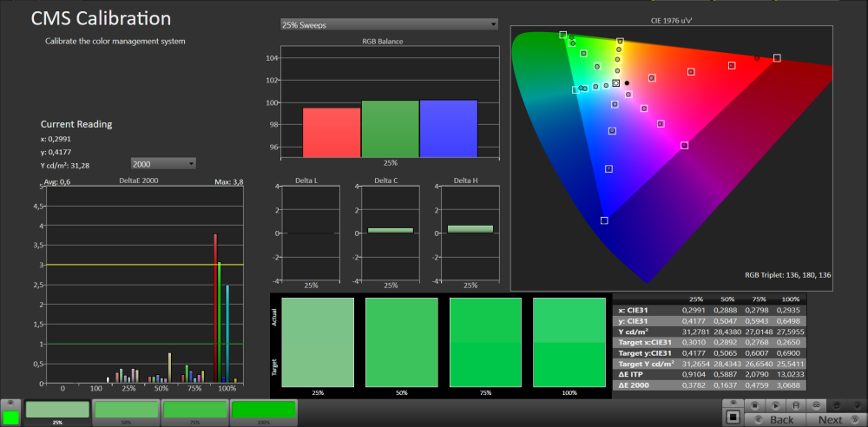
Task: Click the Delta H chart bar
Action: point(470,229)
